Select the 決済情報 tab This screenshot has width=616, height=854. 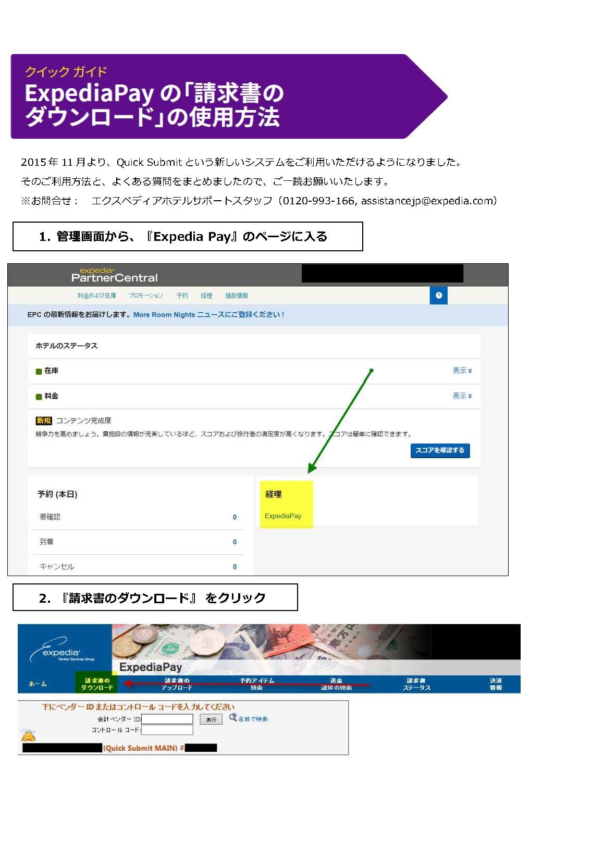click(x=496, y=684)
